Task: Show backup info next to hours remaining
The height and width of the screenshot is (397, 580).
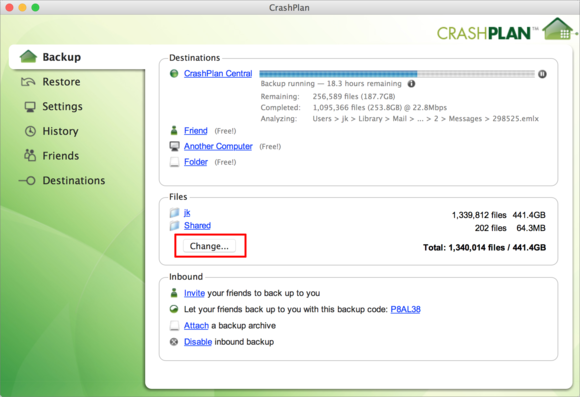Action: point(411,84)
